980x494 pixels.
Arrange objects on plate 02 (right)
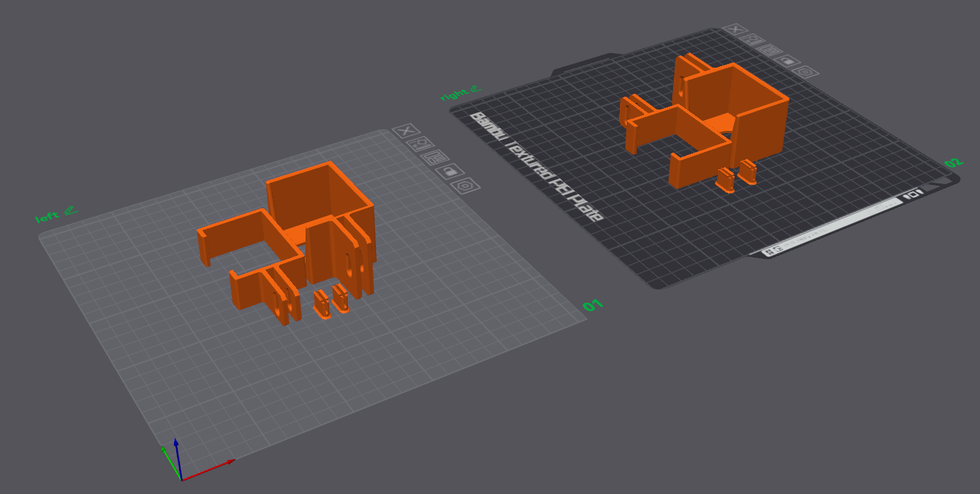tap(770, 50)
